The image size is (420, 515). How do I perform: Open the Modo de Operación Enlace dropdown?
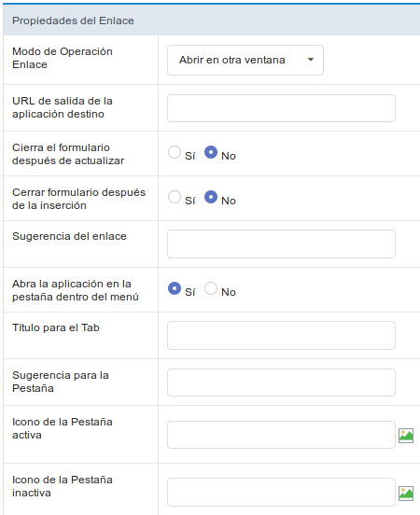click(x=245, y=60)
